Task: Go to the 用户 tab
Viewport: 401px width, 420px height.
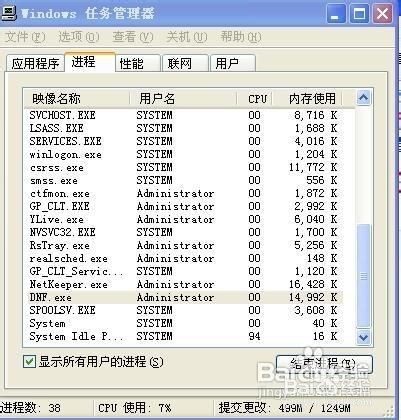Action: click(x=233, y=63)
